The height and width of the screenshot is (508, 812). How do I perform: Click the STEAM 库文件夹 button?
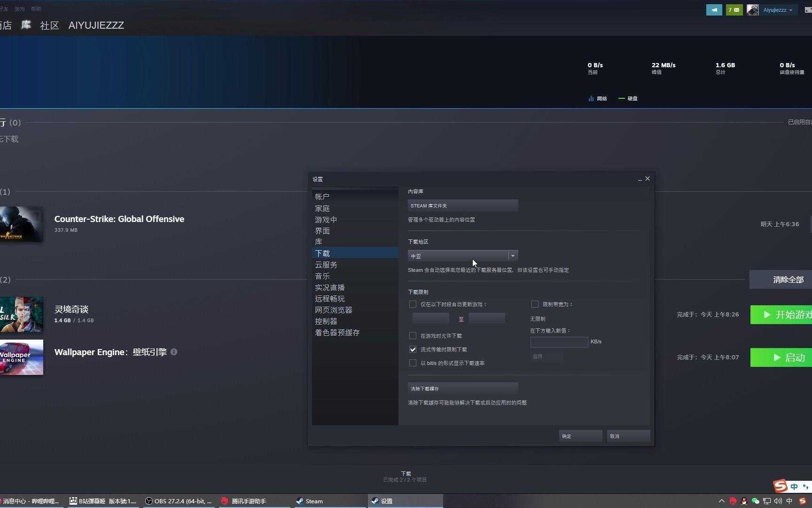point(463,206)
